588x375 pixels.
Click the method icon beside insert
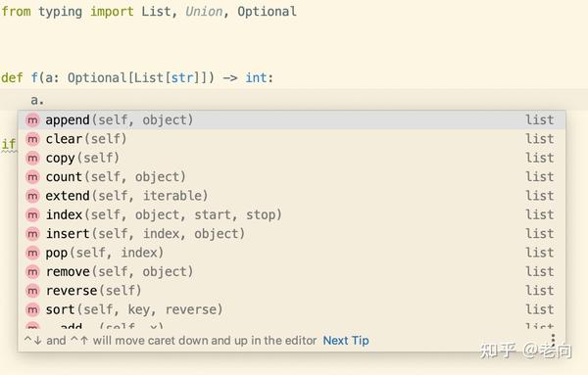(x=32, y=234)
